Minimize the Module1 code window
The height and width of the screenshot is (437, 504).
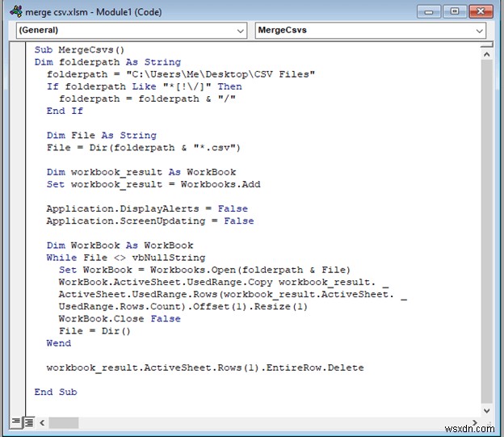pos(428,12)
